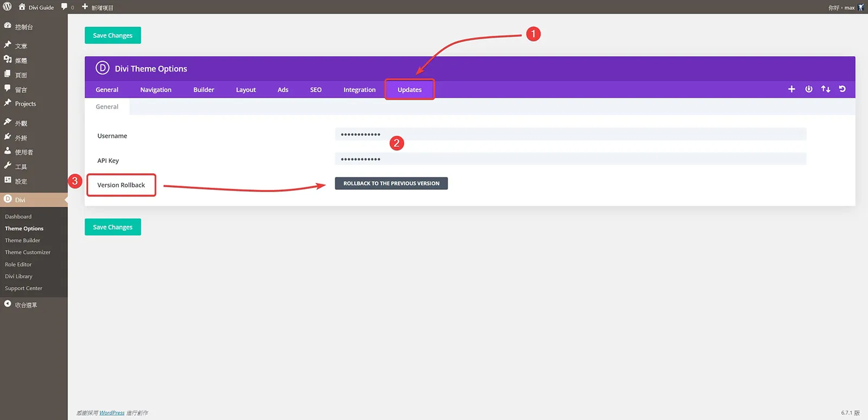Click the power icon in Divi options bar
Image resolution: width=868 pixels, height=420 pixels.
click(x=809, y=89)
